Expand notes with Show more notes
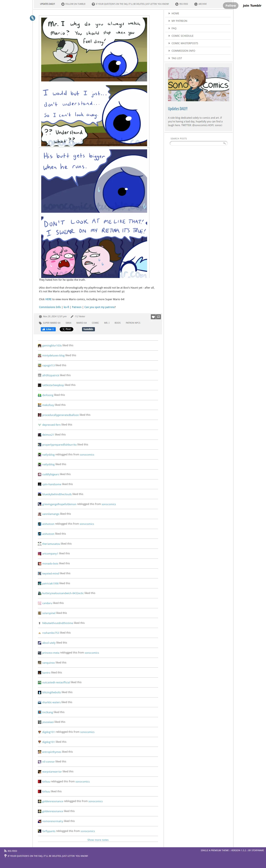266x868 pixels. coord(98,840)
